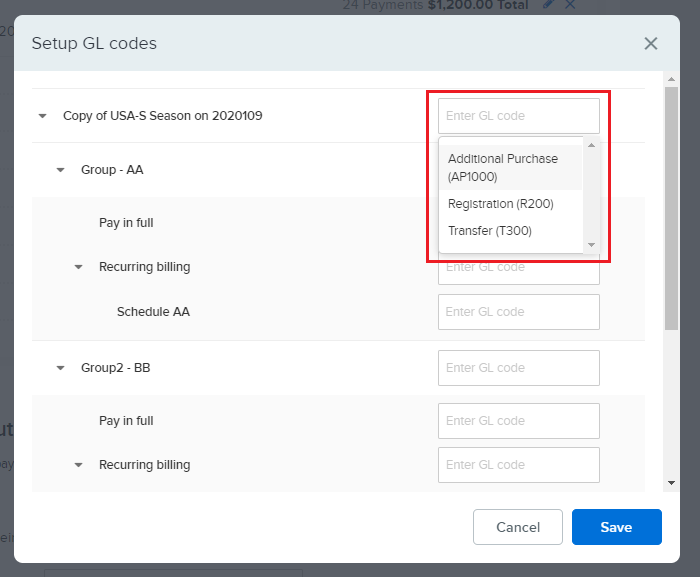The height and width of the screenshot is (577, 700).
Task: Click Pay in full under Group2 - BB
Action: point(126,421)
